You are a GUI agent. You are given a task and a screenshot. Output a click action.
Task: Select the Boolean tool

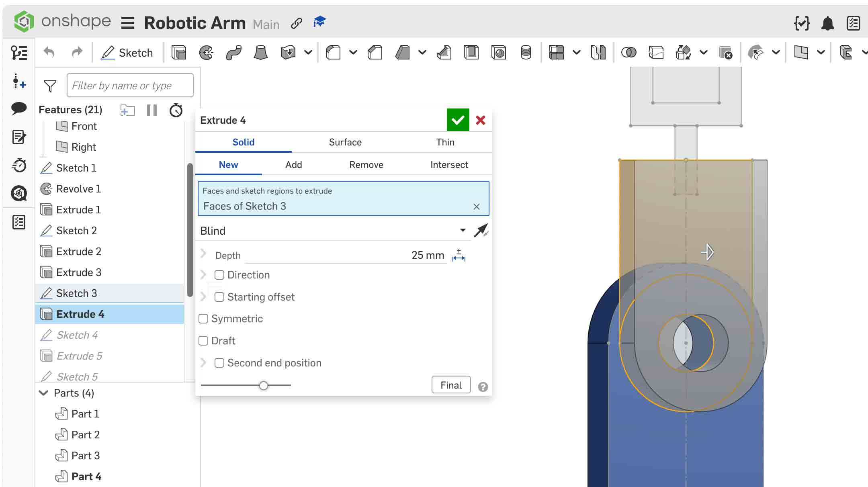click(x=629, y=52)
